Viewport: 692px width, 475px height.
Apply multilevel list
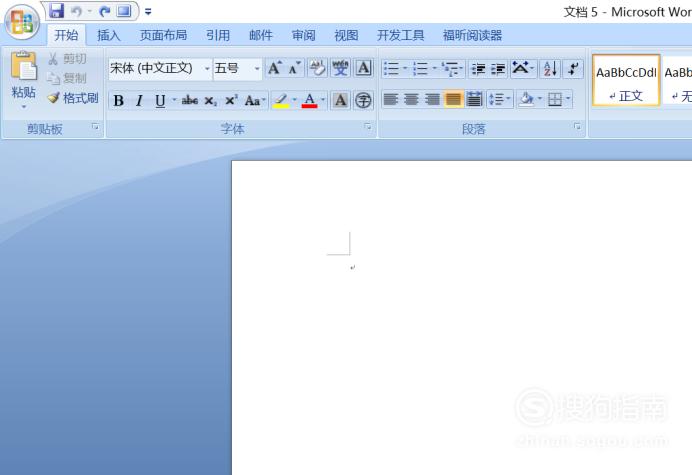(x=452, y=69)
